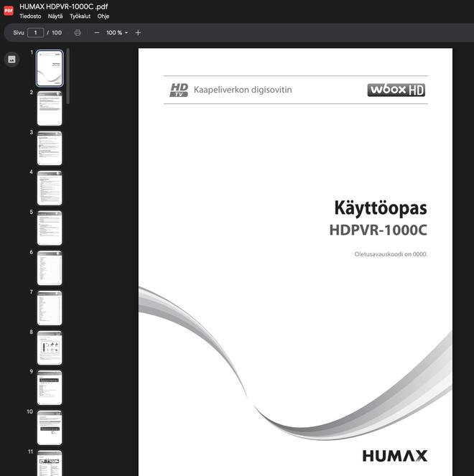Click the page number input field

35,32
